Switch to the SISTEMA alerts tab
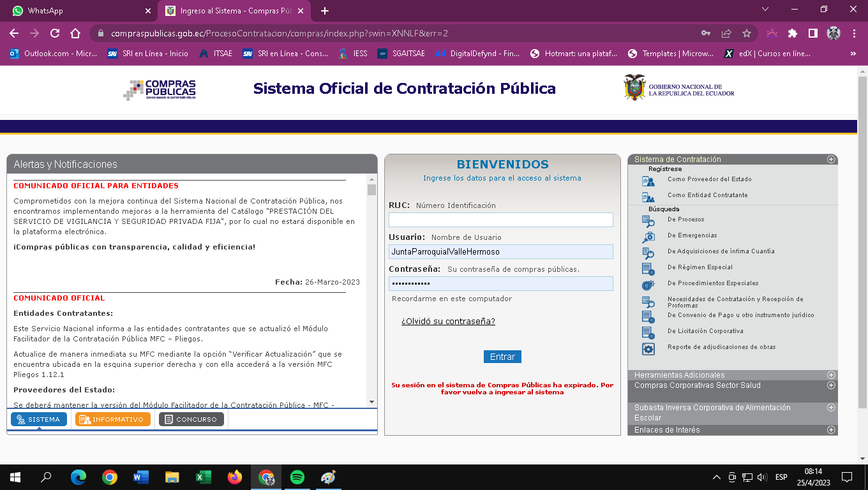The image size is (868, 490). [x=39, y=419]
